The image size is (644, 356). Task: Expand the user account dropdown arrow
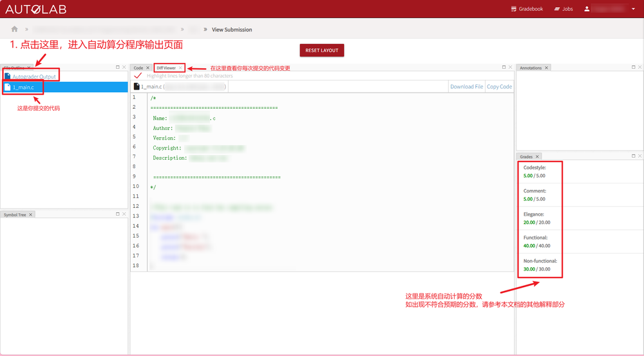tap(633, 9)
